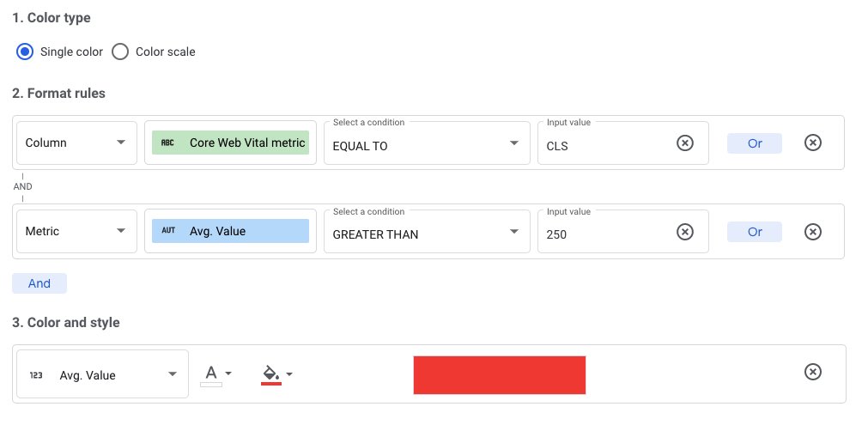Viewport: 868px width, 425px height.
Task: Select the Single color option
Action: click(x=26, y=52)
